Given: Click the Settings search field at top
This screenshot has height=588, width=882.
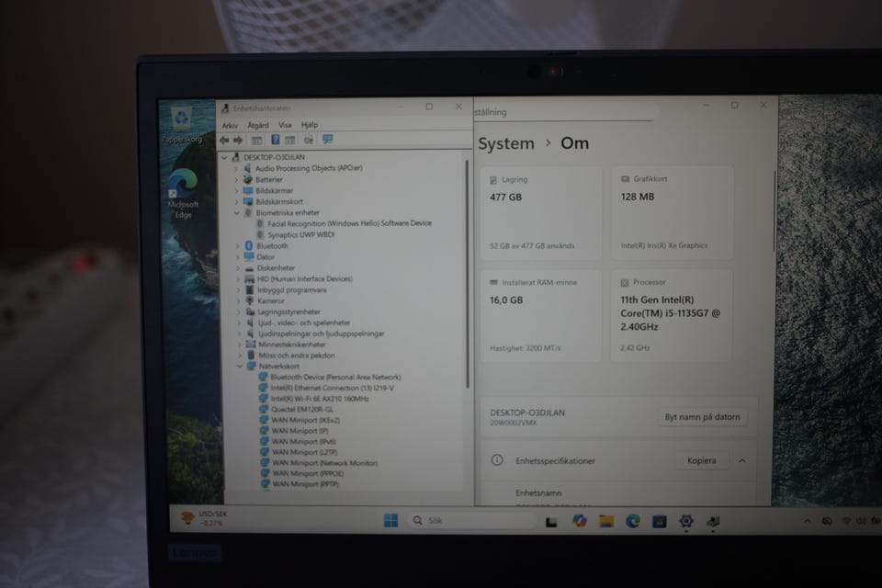Looking at the screenshot, I should click(x=564, y=112).
